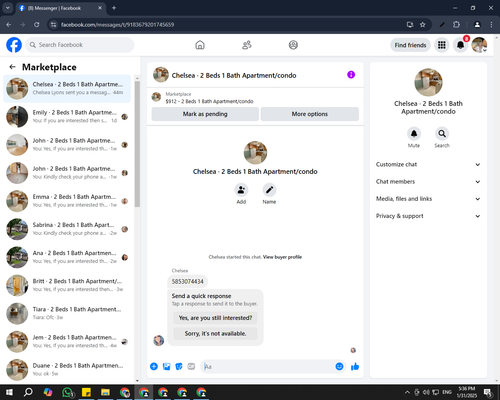Open the Windows notification center icon
The height and width of the screenshot is (400, 500).
488,392
